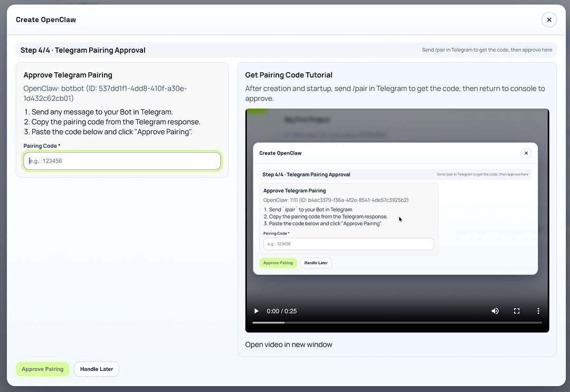Click the video progress bar to seek

click(397, 322)
